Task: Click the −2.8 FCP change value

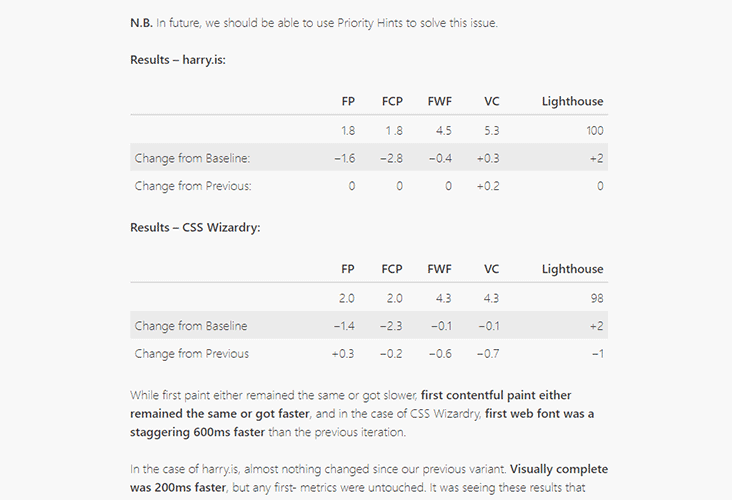Action: tap(391, 158)
